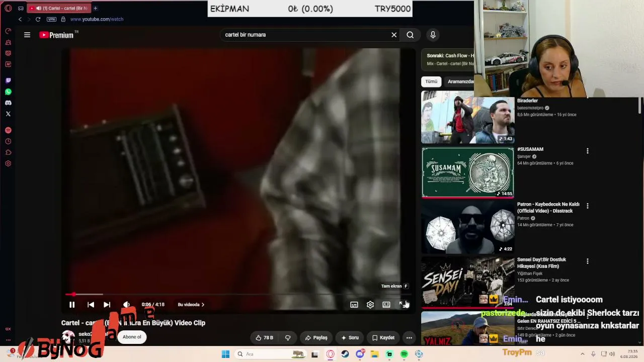Reload the YouTube page
The width and height of the screenshot is (644, 362).
[38, 19]
